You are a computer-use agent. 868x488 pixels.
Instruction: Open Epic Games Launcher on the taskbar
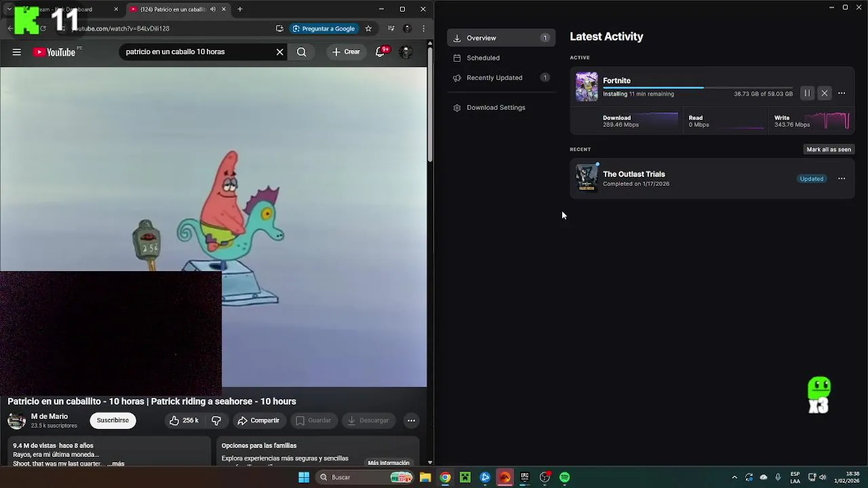(525, 477)
